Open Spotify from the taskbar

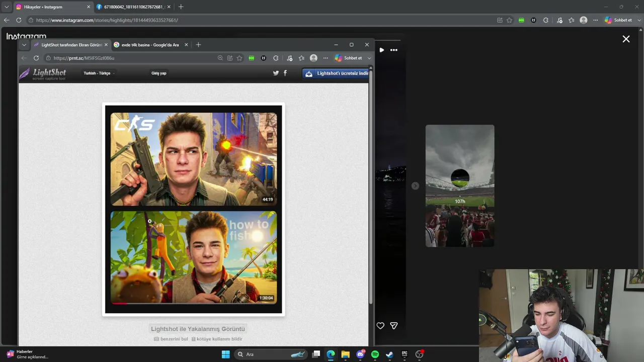[375, 354]
